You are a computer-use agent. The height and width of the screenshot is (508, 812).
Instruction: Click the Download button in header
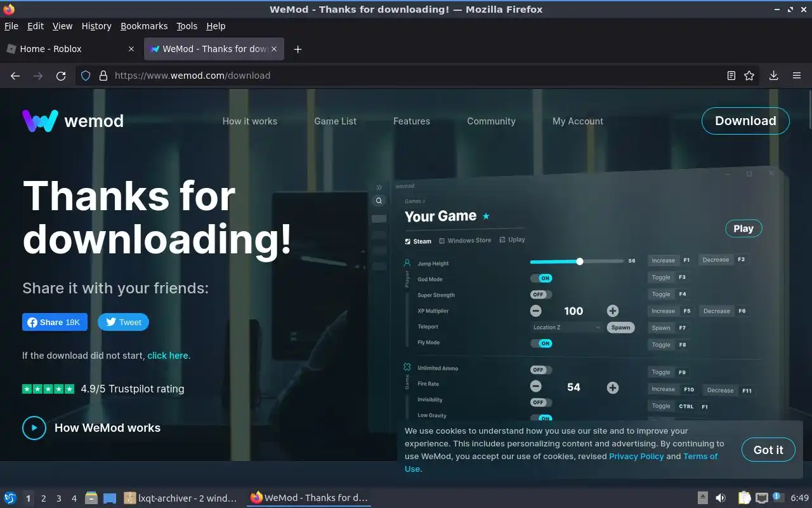(745, 121)
